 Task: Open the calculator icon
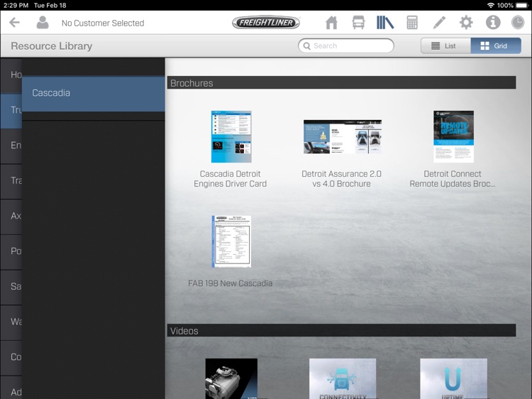[412, 23]
